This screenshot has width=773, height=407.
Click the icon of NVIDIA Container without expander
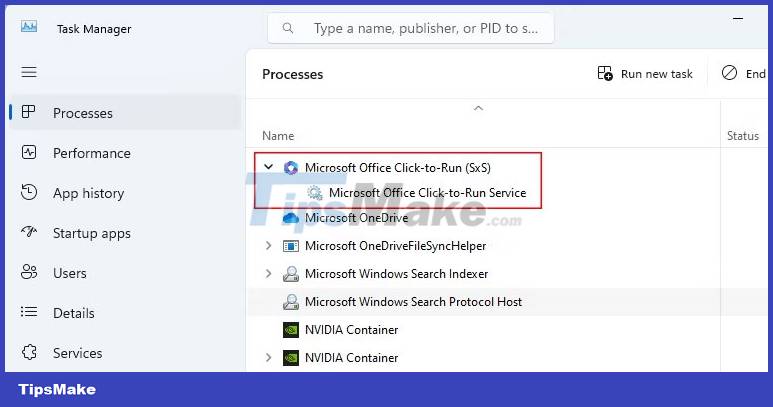[x=291, y=330]
